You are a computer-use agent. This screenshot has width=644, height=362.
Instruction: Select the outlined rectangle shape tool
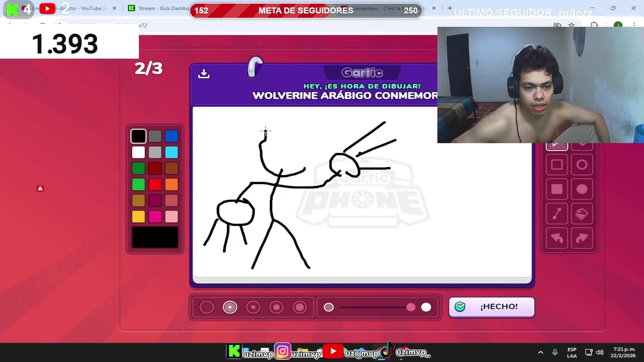pos(557,165)
